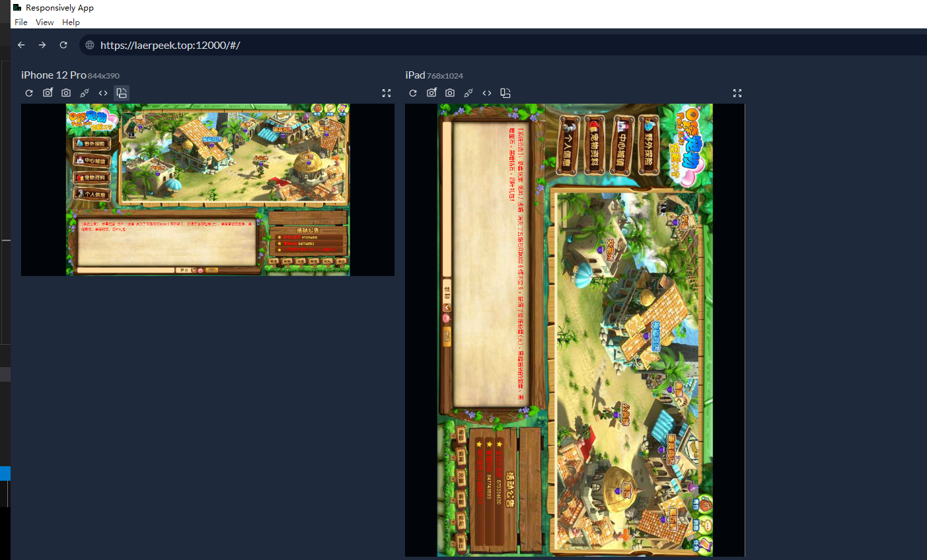Image resolution: width=927 pixels, height=560 pixels.
Task: Disable event mirroring on iPhone 12 Pro
Action: click(x=85, y=93)
